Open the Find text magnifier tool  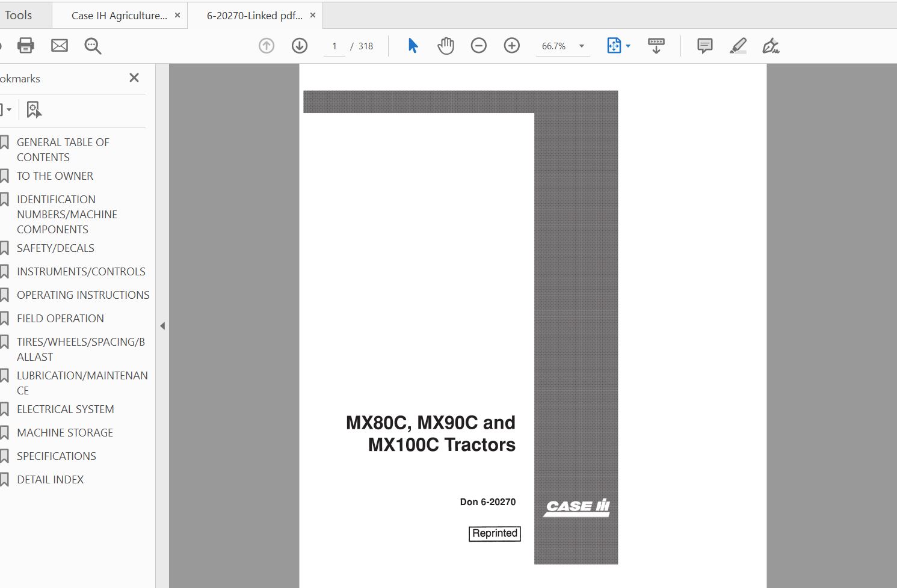pos(93,46)
